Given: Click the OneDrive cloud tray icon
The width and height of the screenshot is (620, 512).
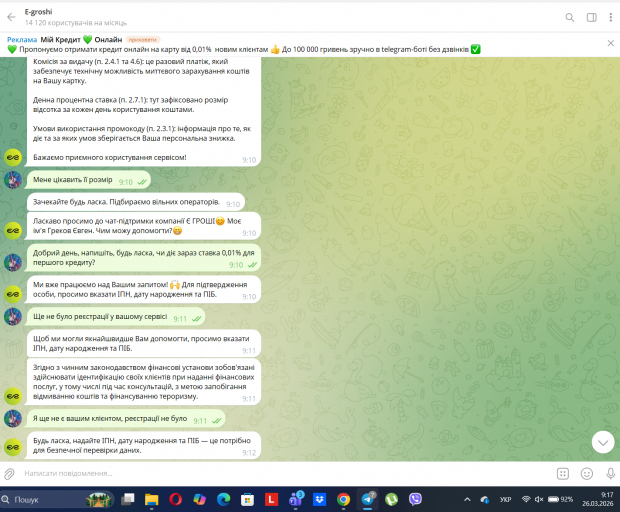Looking at the screenshot, I should 485,500.
